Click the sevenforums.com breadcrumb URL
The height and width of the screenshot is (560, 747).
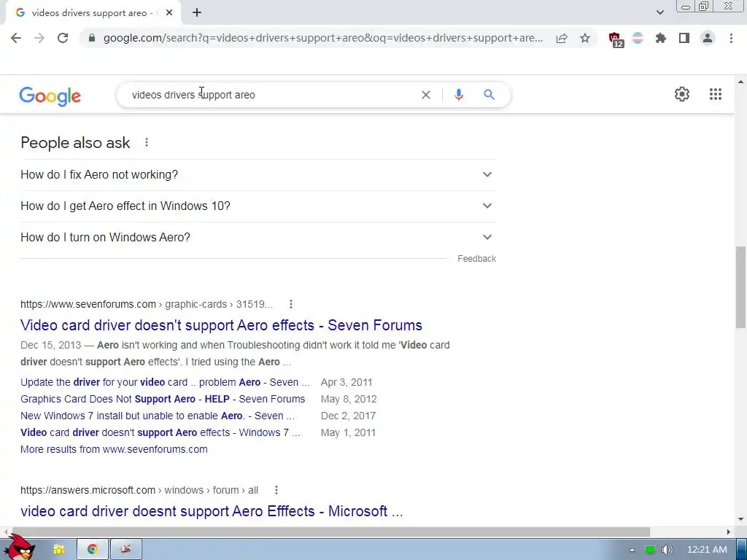[147, 304]
